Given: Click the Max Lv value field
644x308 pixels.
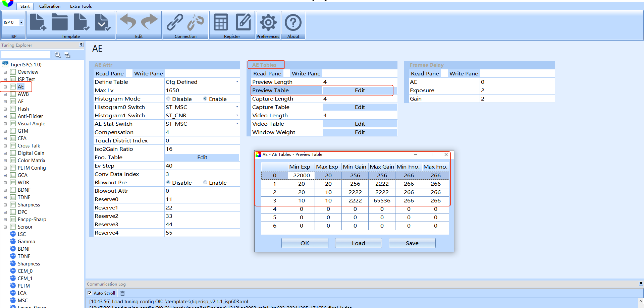Looking at the screenshot, I should coord(202,90).
